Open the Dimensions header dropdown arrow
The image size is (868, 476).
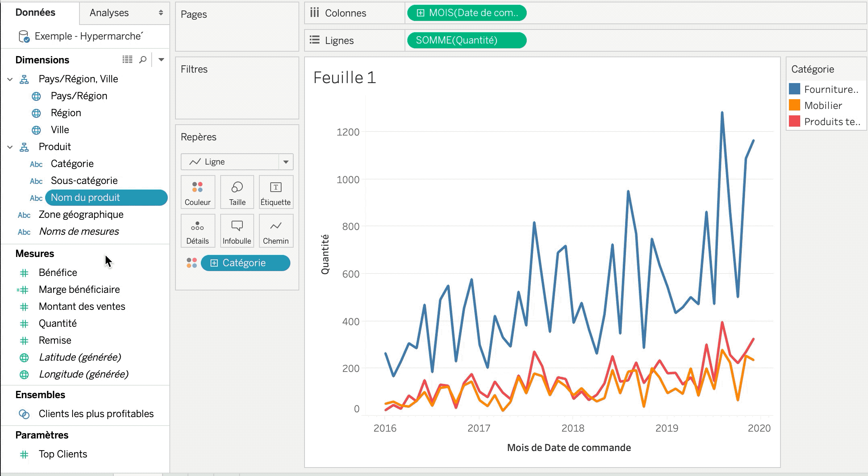click(161, 60)
